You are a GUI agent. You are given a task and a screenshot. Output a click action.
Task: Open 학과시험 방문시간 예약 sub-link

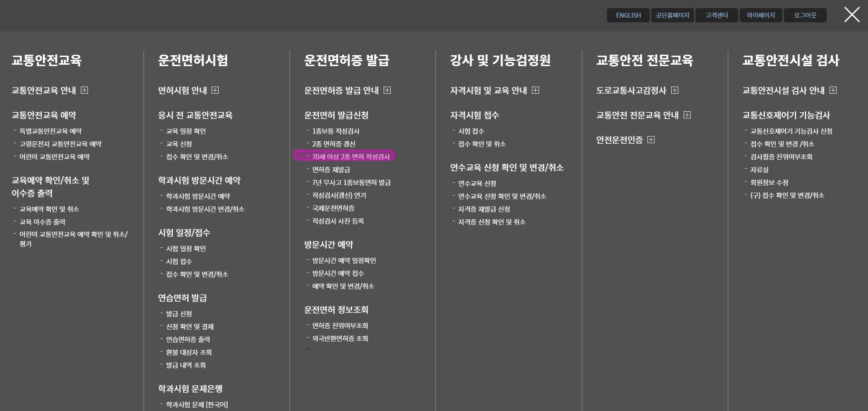coord(198,196)
